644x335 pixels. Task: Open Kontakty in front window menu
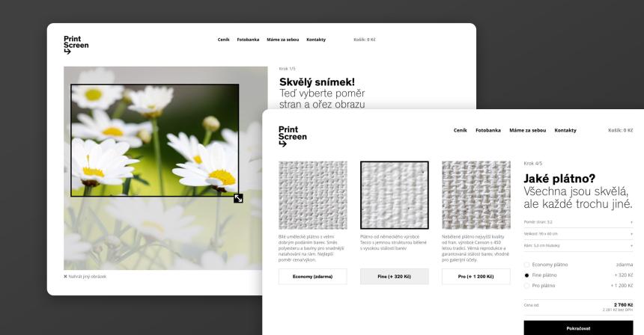[x=565, y=130]
